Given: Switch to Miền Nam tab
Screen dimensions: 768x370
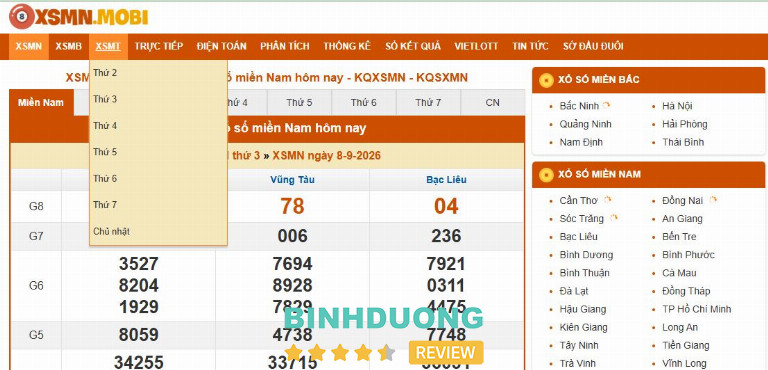Looking at the screenshot, I should click(41, 103).
